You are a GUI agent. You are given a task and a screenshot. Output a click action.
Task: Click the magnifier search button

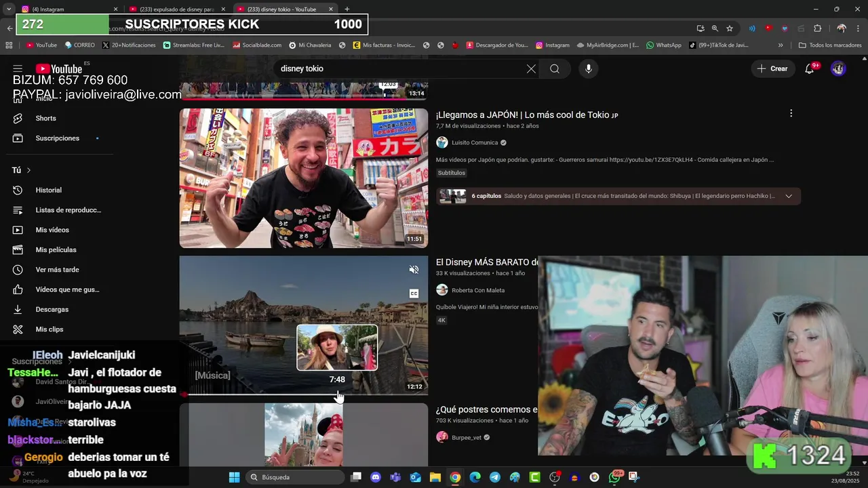pos(555,68)
